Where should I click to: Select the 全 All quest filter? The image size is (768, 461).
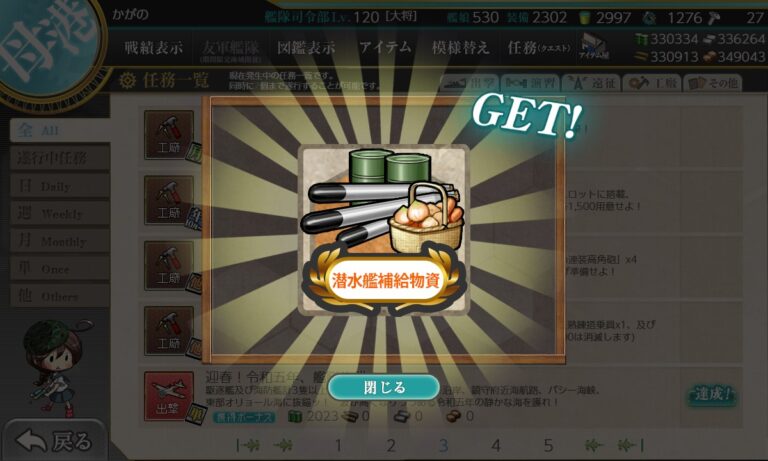60,130
